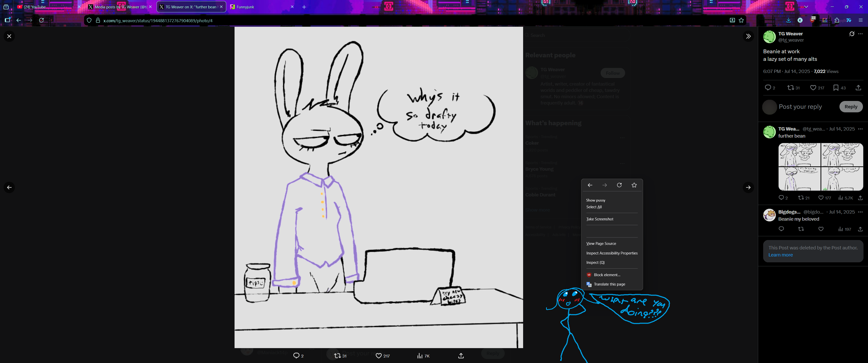The image size is (868, 363).
Task: Collapse sidebar with double chevron icon
Action: coord(748,36)
